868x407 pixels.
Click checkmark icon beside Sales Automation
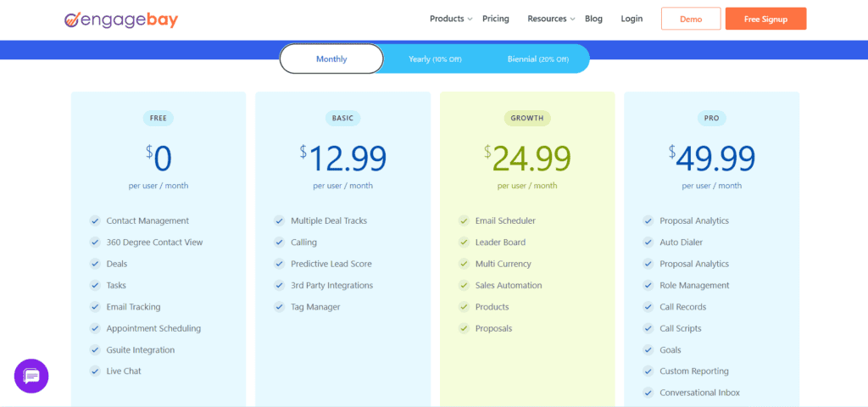point(464,286)
